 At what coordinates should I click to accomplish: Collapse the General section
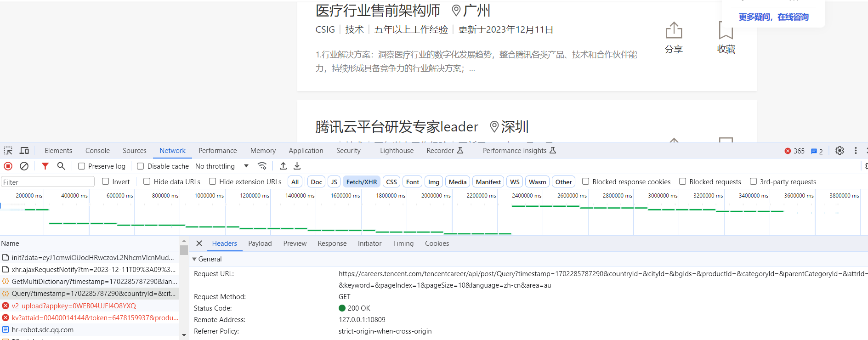coord(194,259)
